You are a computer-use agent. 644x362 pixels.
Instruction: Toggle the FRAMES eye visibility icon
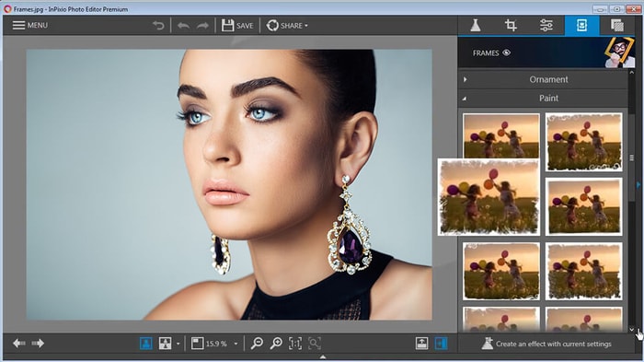click(x=506, y=53)
